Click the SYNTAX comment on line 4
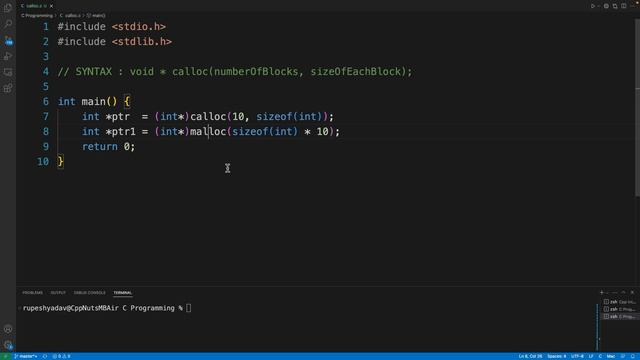Screen dimensions: 640x360 pos(235,72)
